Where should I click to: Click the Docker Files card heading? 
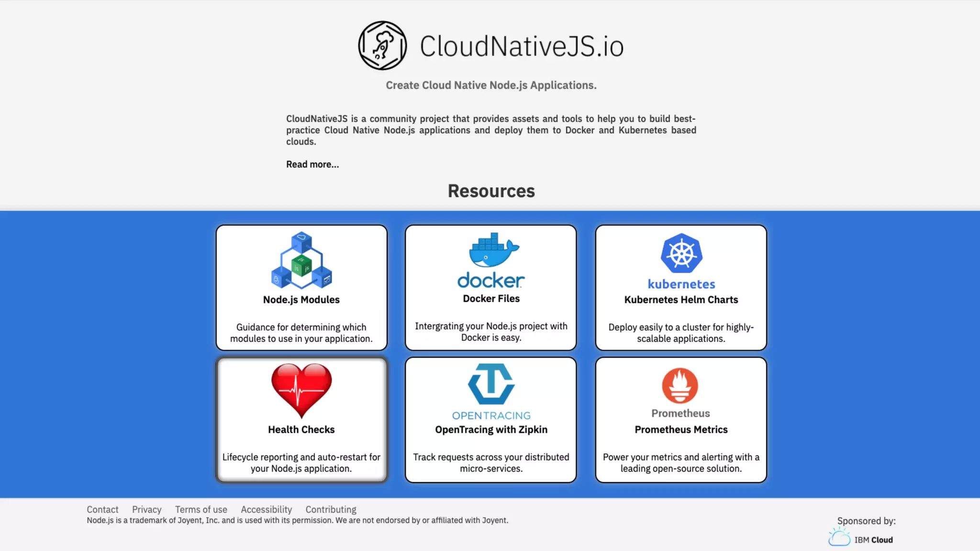point(491,298)
